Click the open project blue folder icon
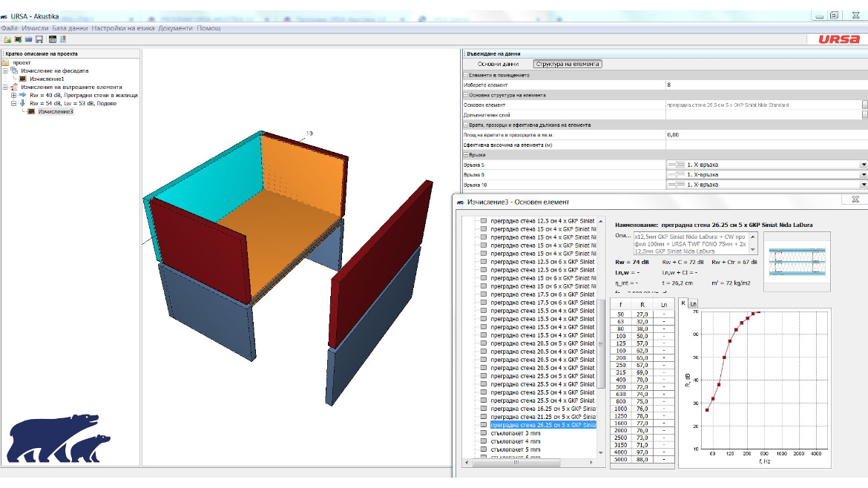Screen dimensions: 868x488 [28, 39]
